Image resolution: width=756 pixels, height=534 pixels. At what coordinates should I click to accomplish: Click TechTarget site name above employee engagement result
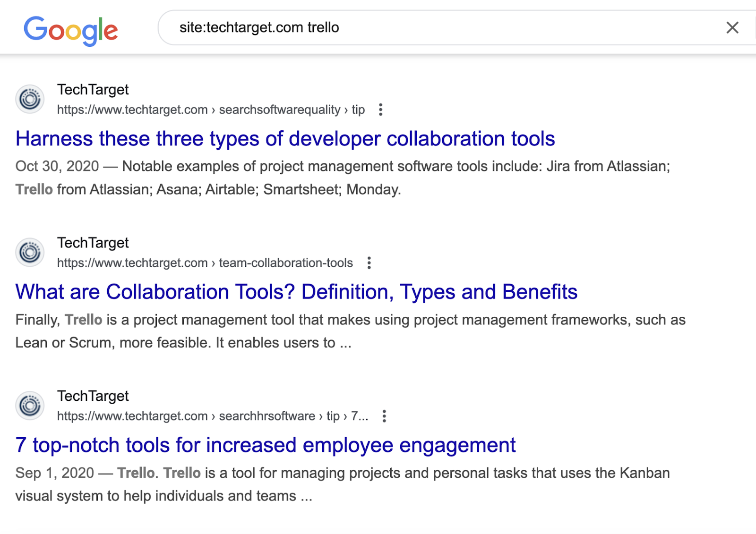[x=93, y=396]
